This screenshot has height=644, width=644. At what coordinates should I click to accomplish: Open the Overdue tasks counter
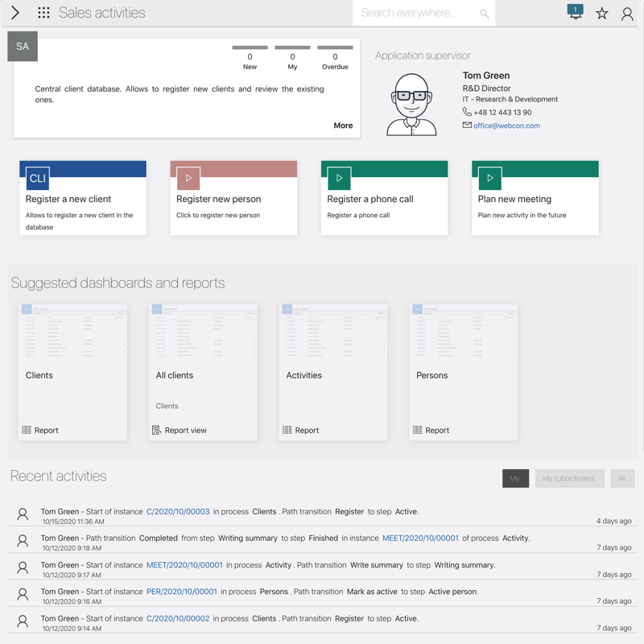click(335, 57)
